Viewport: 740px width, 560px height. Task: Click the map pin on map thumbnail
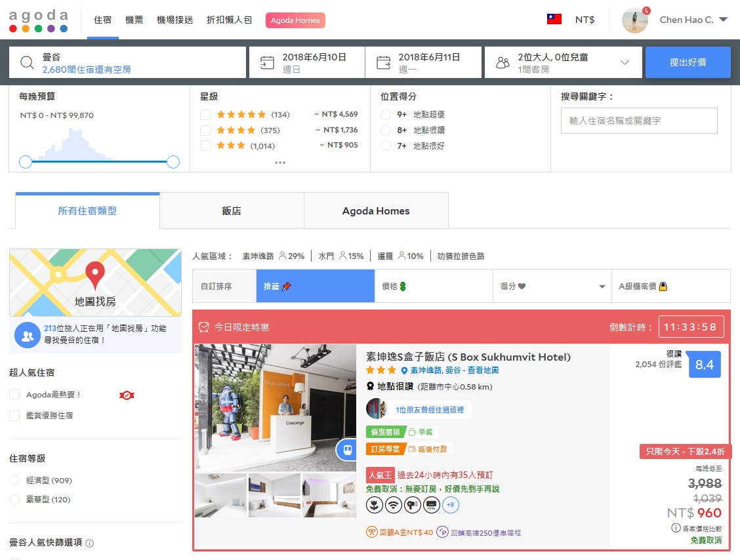95,275
